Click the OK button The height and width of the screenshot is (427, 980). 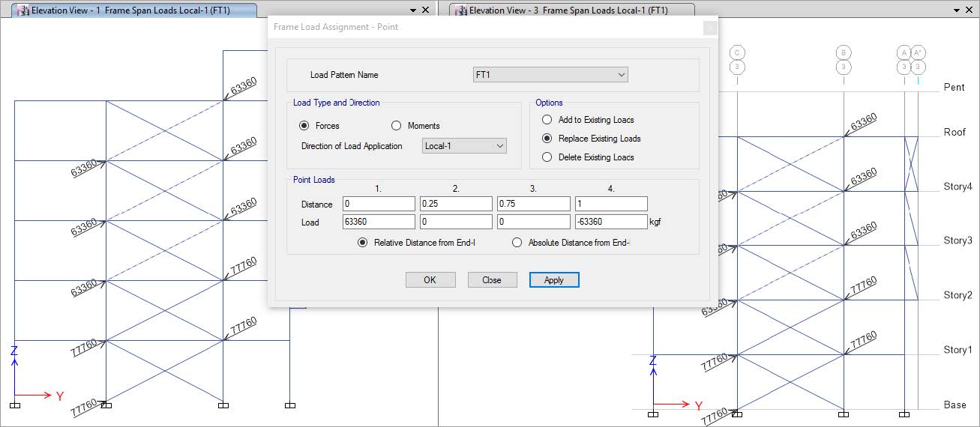(430, 279)
